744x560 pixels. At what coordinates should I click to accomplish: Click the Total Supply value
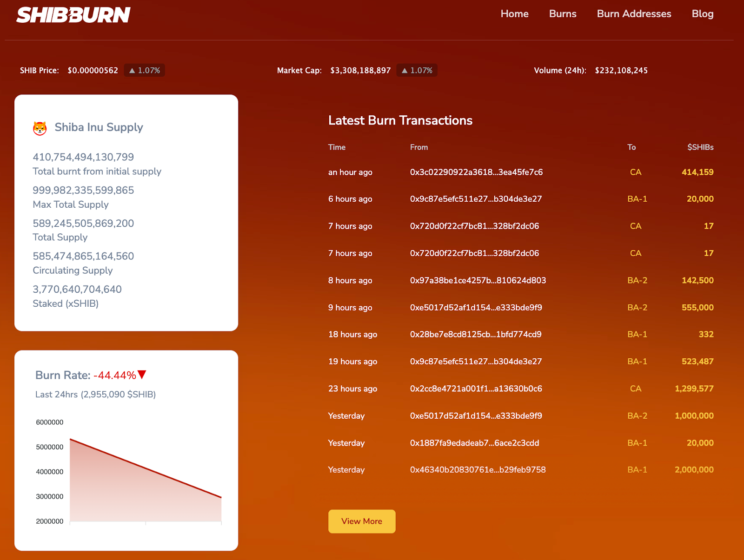pyautogui.click(x=83, y=223)
